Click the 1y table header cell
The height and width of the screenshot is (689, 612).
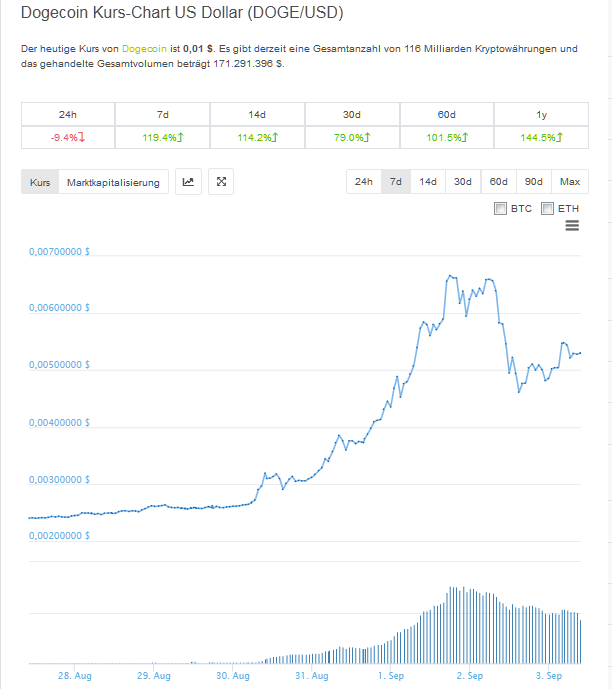pos(541,115)
